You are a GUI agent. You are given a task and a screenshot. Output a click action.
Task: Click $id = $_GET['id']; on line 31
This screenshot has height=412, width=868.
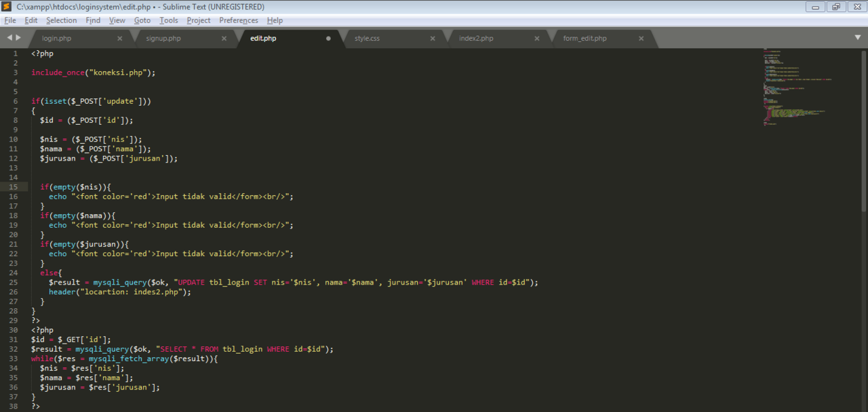pos(71,339)
